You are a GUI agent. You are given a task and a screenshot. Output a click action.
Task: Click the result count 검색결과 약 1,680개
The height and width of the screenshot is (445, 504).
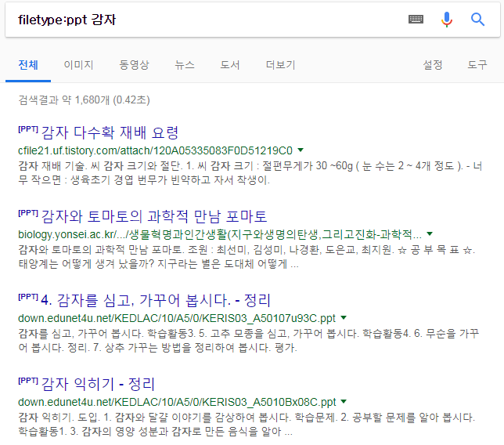[x=85, y=99]
